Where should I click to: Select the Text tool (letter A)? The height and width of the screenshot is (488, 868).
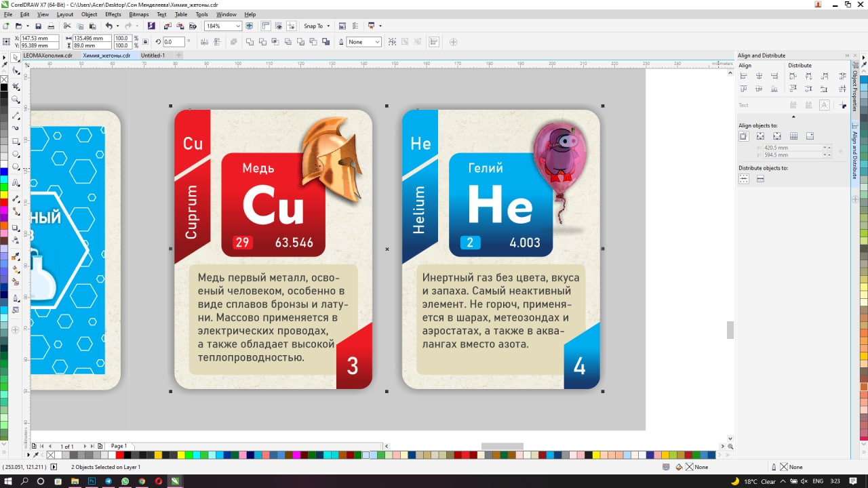[x=16, y=184]
